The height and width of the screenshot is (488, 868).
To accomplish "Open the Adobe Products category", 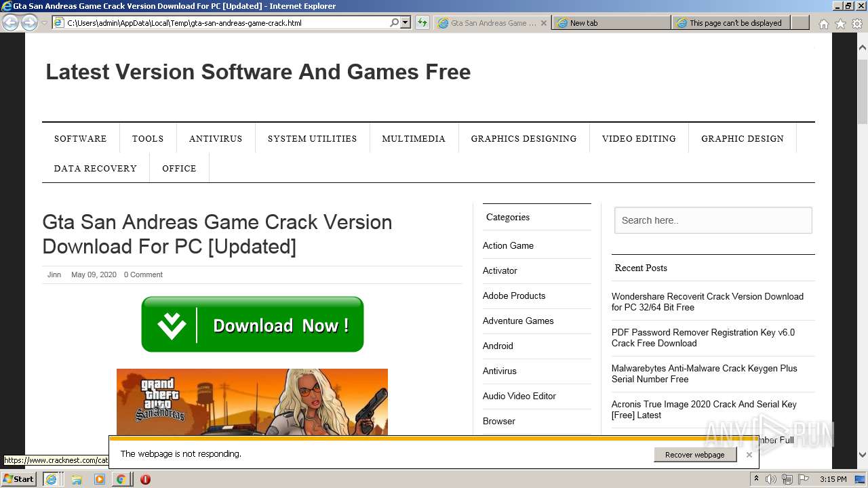I will pos(514,296).
